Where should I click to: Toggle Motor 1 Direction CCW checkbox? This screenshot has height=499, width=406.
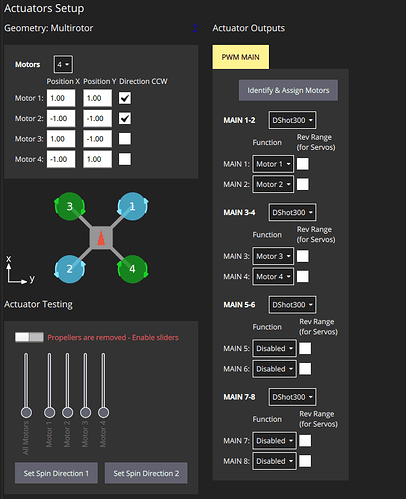(x=125, y=98)
